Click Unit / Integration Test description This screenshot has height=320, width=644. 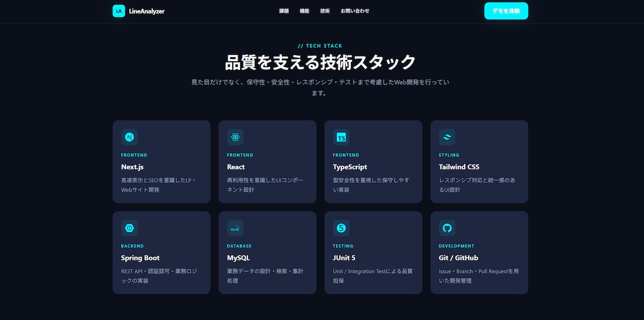[373, 276]
